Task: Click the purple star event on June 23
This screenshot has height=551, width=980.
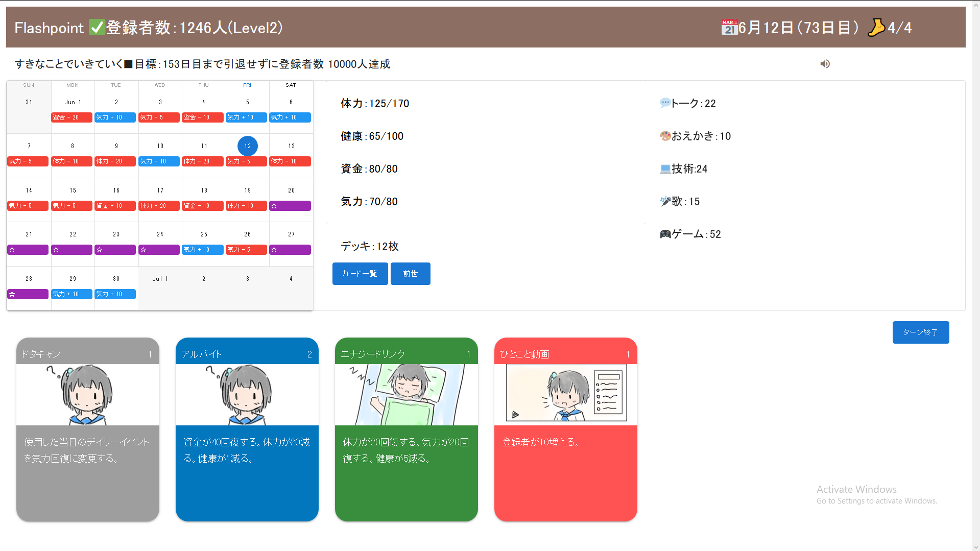Action: click(115, 250)
